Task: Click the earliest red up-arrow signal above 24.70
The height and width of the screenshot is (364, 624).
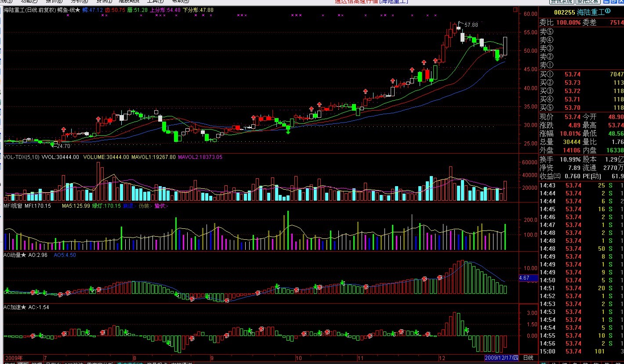Action: point(64,130)
